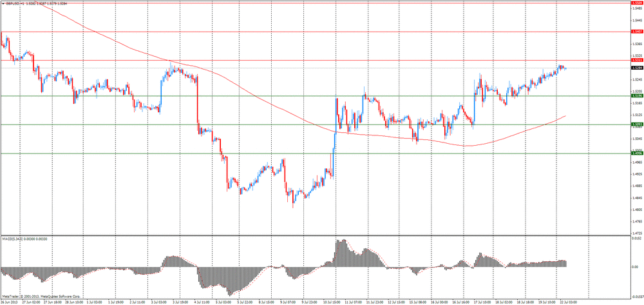Click the green 1.4996 support price label

(x=637, y=153)
